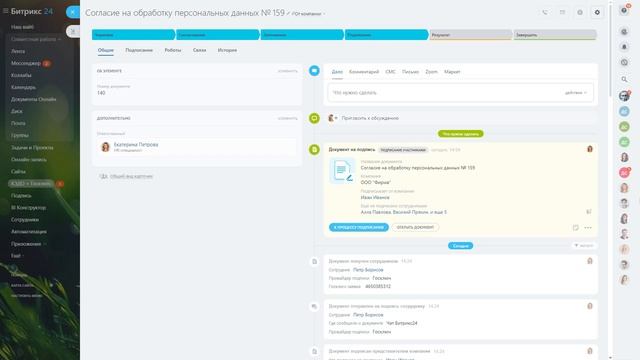Open Документы Онлайн in left menu
Viewport: 640px width, 360px height.
coord(33,99)
